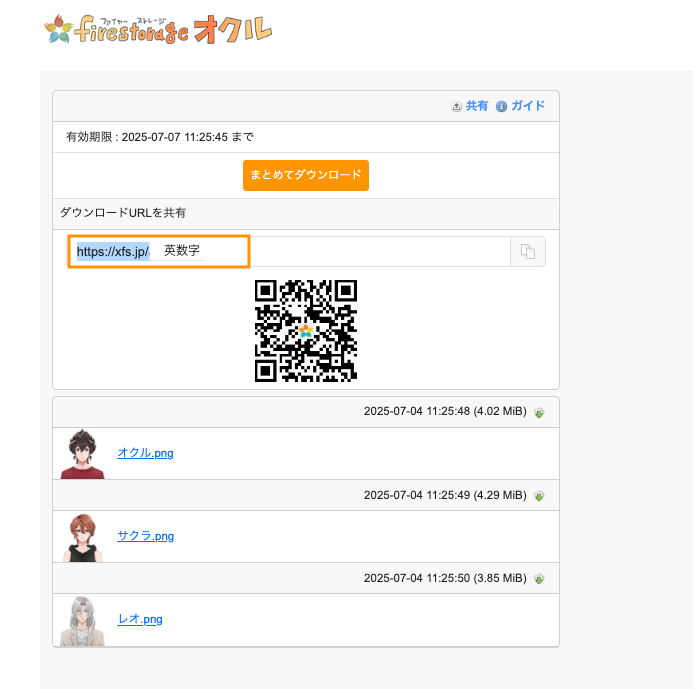
Task: Click the ダウンロードURLを共有 heading
Action: tap(123, 213)
